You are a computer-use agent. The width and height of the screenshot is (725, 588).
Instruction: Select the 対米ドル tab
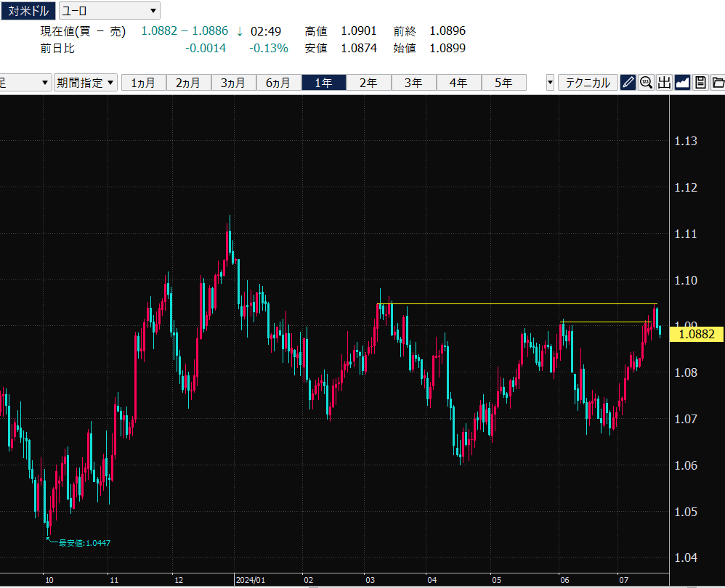coord(28,10)
